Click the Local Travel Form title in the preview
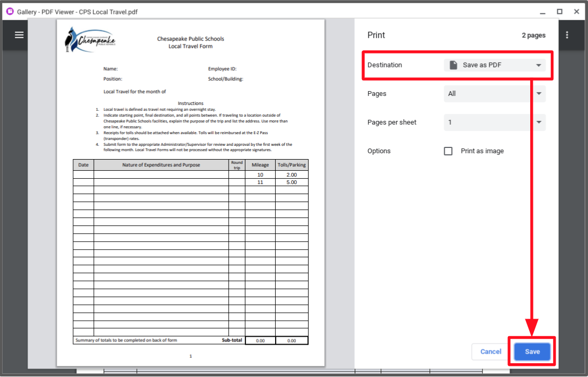Screen dimensions: 588x377 tap(190, 45)
